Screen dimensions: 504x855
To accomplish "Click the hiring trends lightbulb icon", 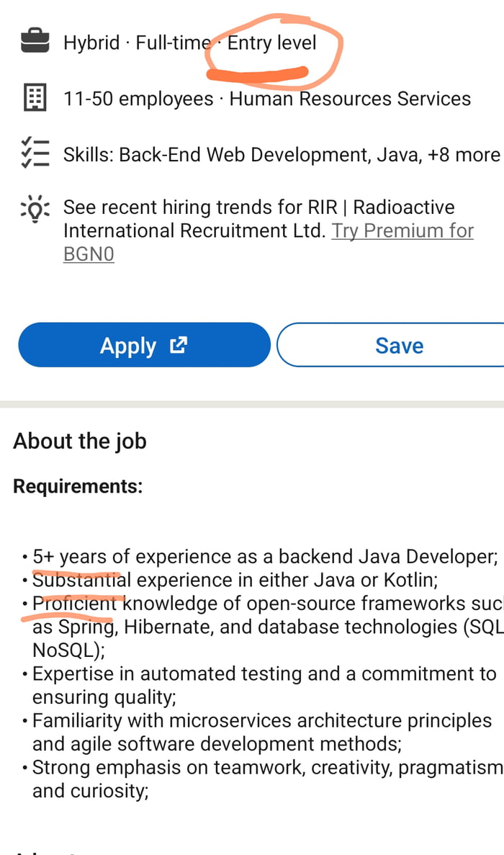I will tap(34, 209).
